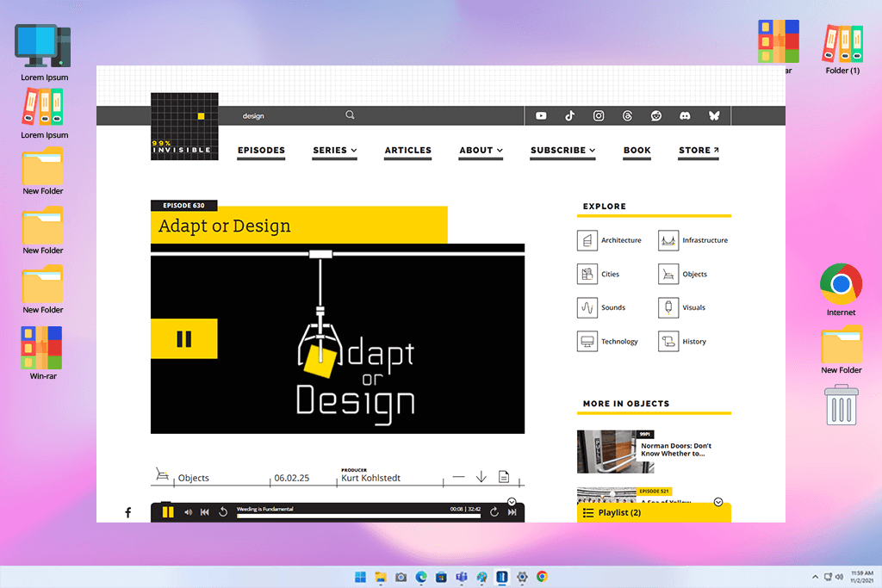Viewport: 882px width, 588px height.
Task: Open the Instagram social icon
Action: coord(599,116)
